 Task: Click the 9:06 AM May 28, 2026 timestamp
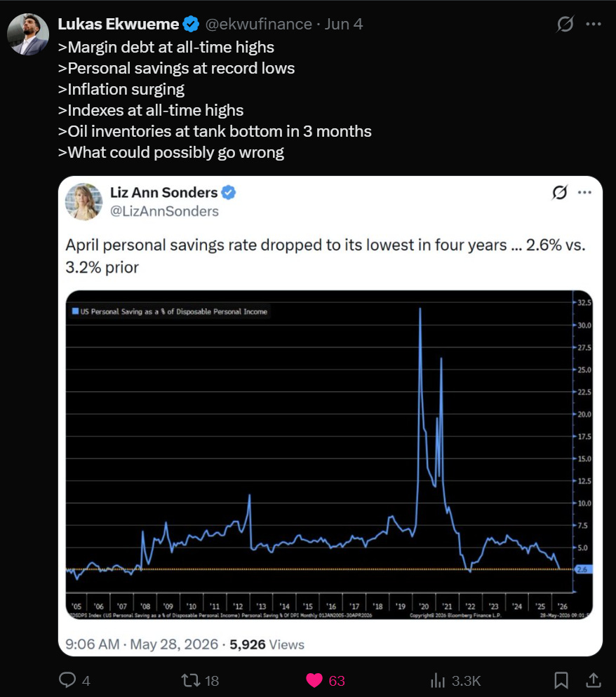coord(142,644)
